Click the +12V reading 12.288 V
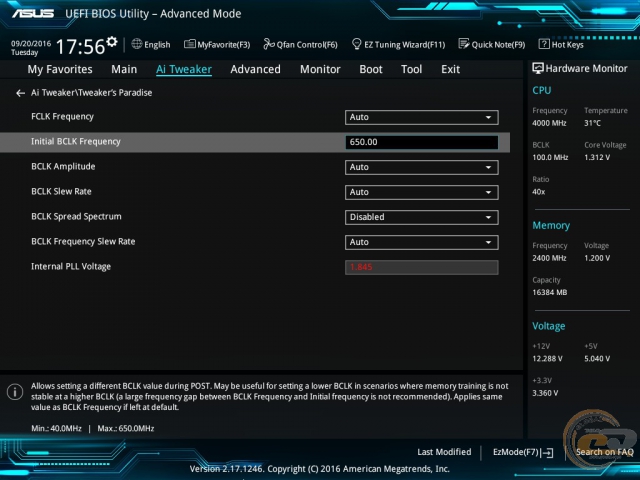The height and width of the screenshot is (480, 640). 547,359
